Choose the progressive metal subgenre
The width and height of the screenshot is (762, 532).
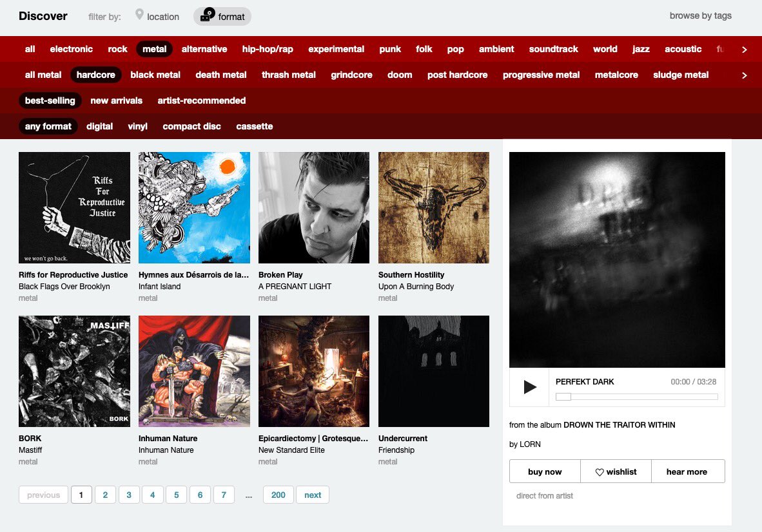pyautogui.click(x=542, y=75)
